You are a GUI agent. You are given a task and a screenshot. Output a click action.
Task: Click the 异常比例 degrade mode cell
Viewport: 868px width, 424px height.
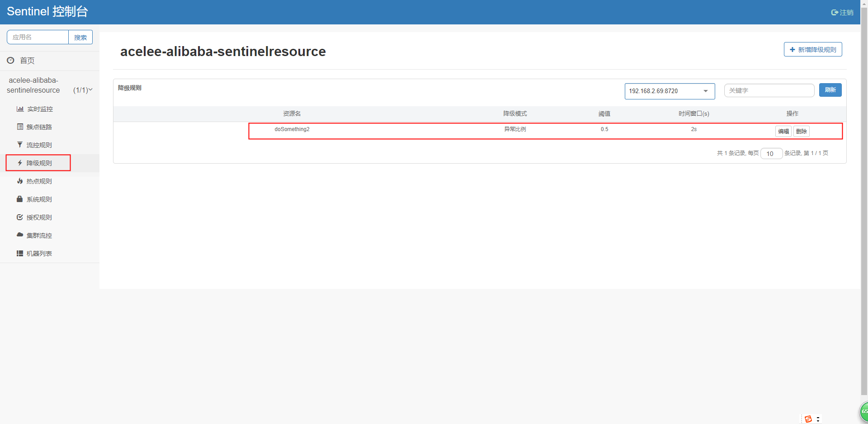(515, 129)
